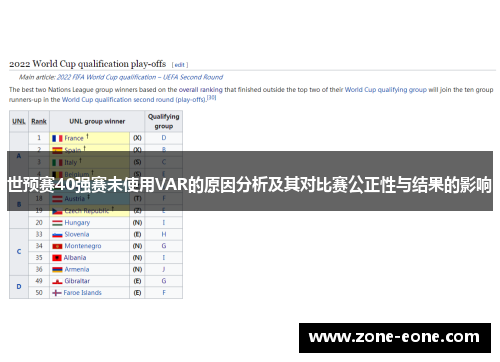Viewport: 500px width, 362px height.
Task: Open the Hungary team link
Action: tap(77, 223)
